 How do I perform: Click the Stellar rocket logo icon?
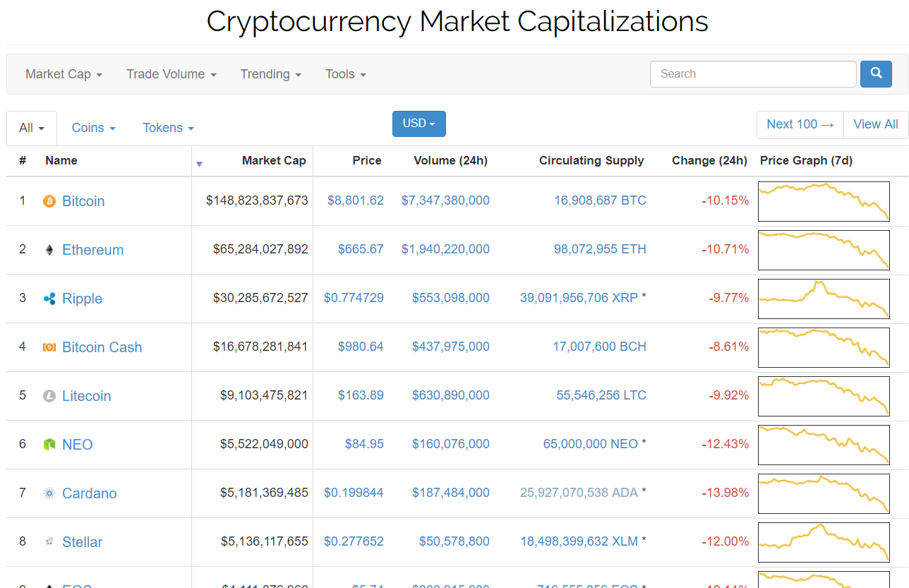49,542
